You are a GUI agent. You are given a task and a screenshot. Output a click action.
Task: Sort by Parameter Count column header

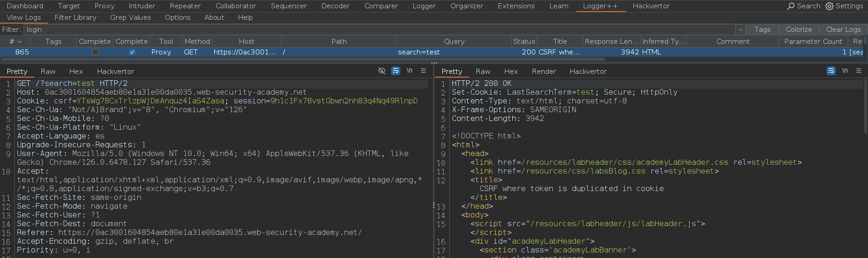coord(813,42)
